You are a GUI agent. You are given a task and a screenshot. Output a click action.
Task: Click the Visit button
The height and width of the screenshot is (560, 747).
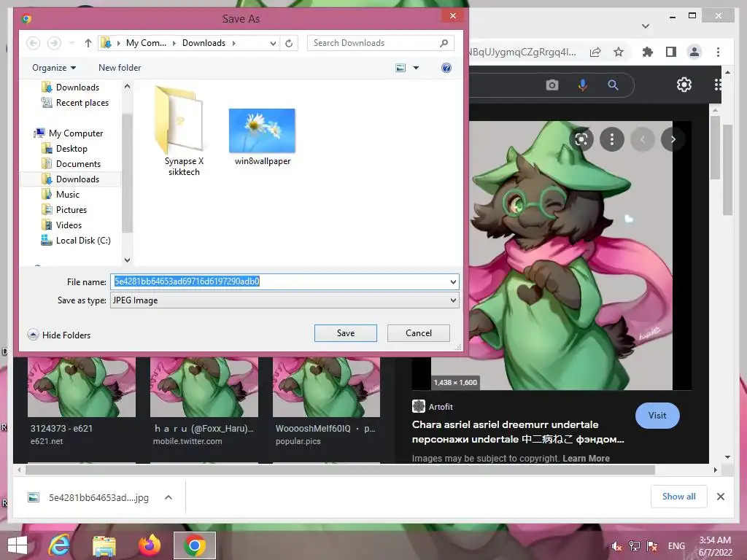pos(657,415)
